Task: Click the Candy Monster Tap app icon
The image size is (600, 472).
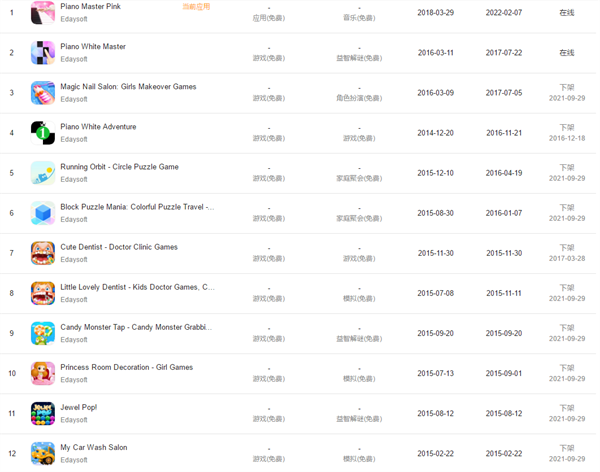Action: pos(43,333)
